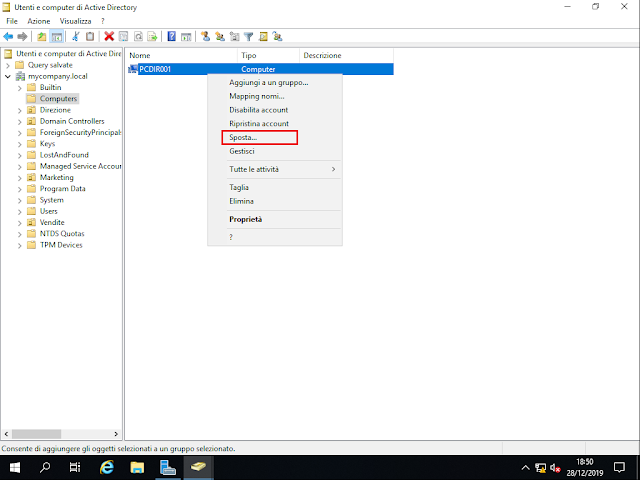Screen dimensions: 640x480
Task: Open Help with the blue question icon
Action: pos(172,37)
